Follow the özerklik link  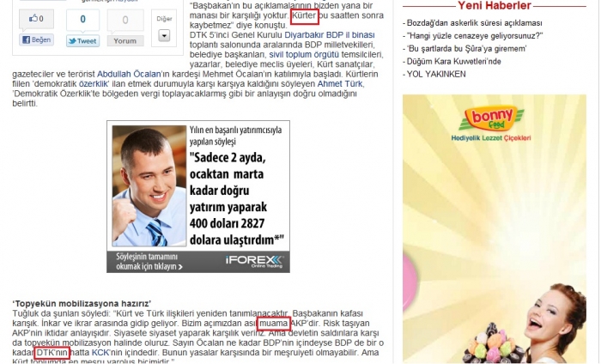coord(94,83)
